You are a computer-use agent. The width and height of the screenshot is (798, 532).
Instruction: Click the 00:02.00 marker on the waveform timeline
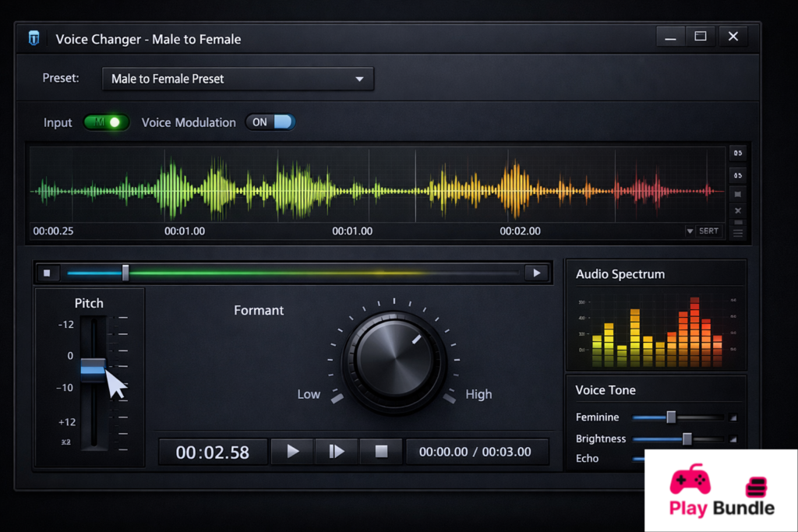520,231
